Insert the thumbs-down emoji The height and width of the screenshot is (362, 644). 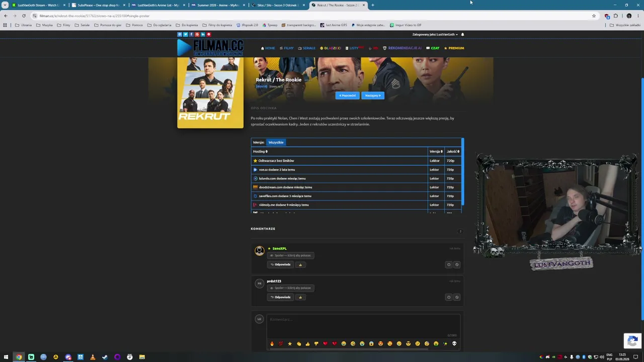coord(316,344)
